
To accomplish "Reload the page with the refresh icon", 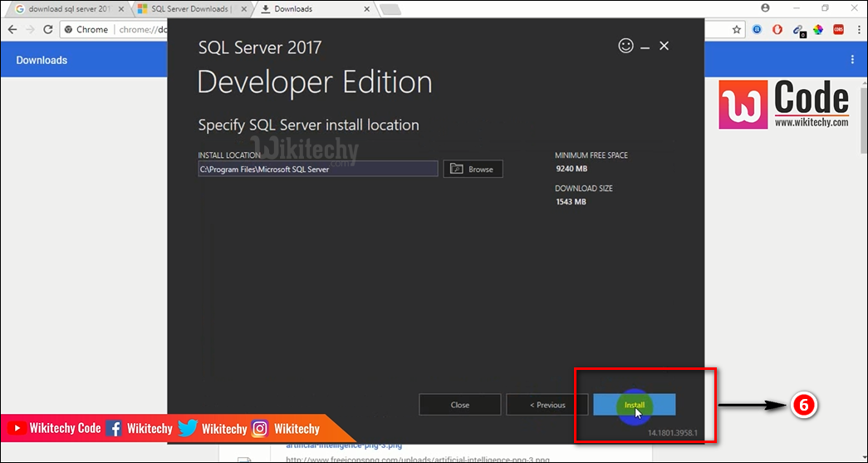I will tap(50, 29).
